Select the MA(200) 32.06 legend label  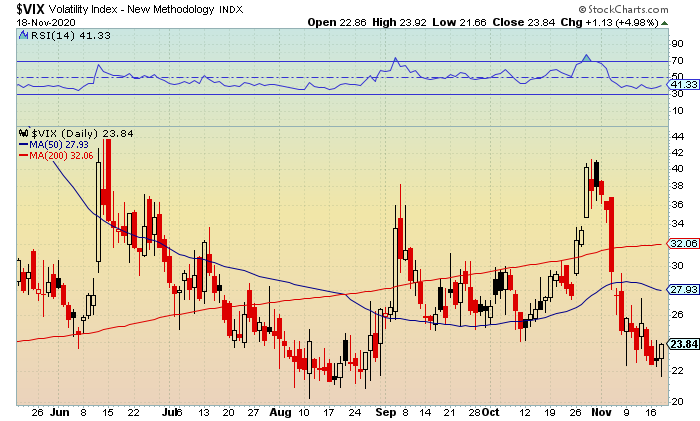coord(61,156)
